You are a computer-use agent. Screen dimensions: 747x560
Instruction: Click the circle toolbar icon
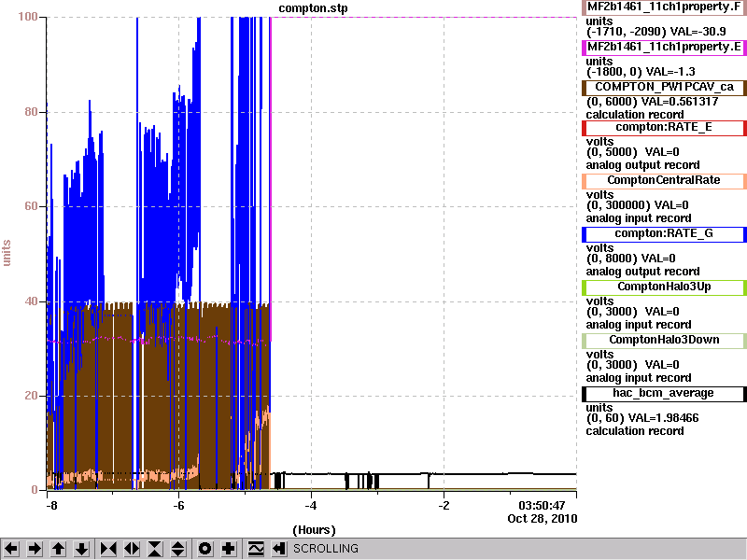pyautogui.click(x=204, y=549)
